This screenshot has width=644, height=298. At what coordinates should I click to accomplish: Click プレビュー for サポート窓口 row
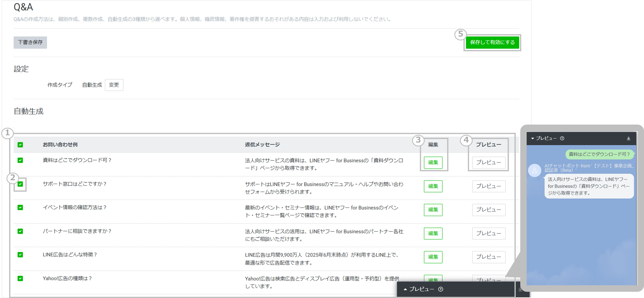coord(489,186)
